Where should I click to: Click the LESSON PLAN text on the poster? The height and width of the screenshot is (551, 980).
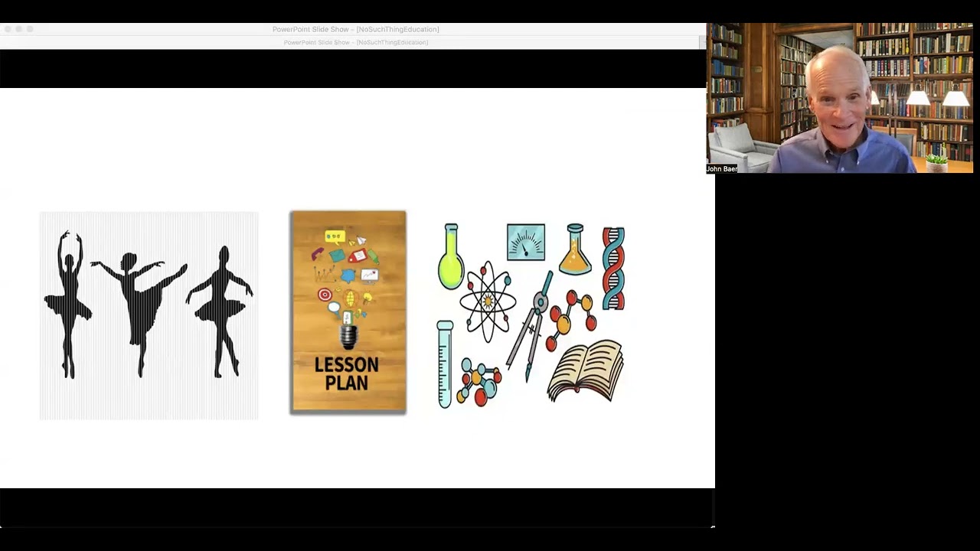pos(347,373)
